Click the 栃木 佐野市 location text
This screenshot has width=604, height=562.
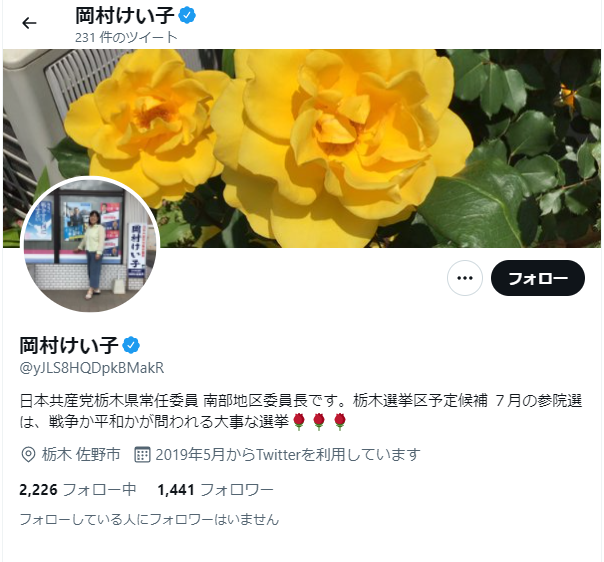click(x=81, y=455)
